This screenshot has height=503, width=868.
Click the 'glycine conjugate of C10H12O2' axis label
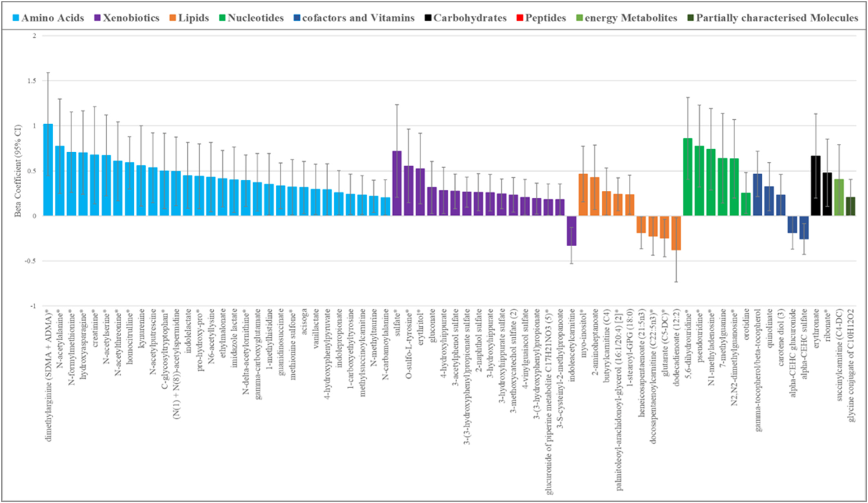pyautogui.click(x=851, y=366)
